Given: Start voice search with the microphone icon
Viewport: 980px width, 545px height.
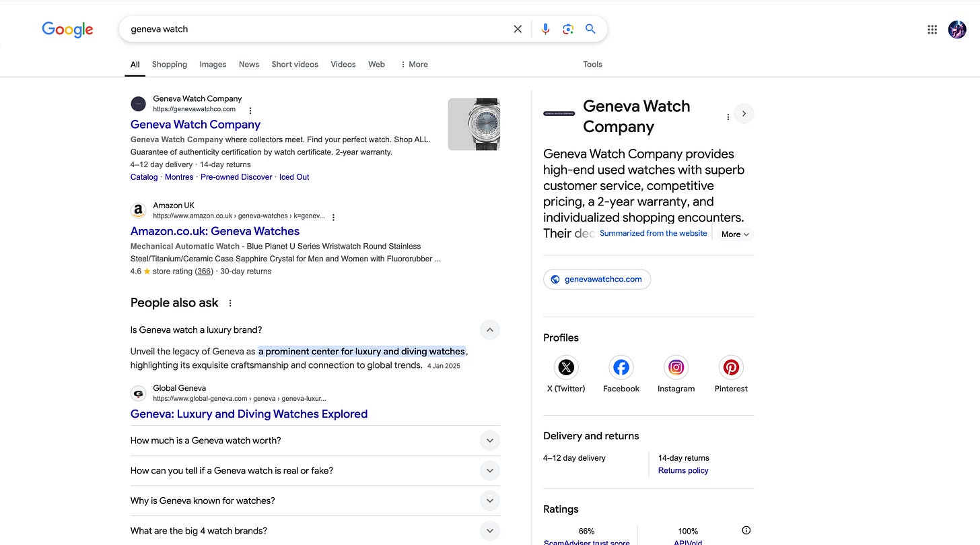Looking at the screenshot, I should pyautogui.click(x=545, y=29).
